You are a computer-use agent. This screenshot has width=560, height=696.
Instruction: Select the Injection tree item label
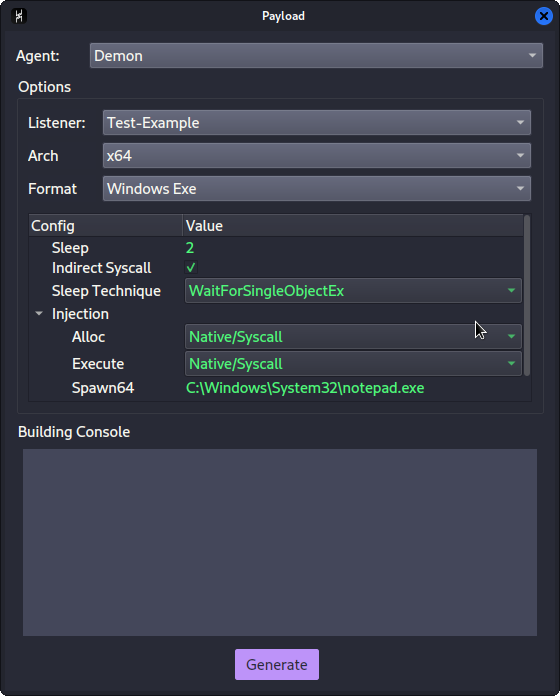pos(80,314)
